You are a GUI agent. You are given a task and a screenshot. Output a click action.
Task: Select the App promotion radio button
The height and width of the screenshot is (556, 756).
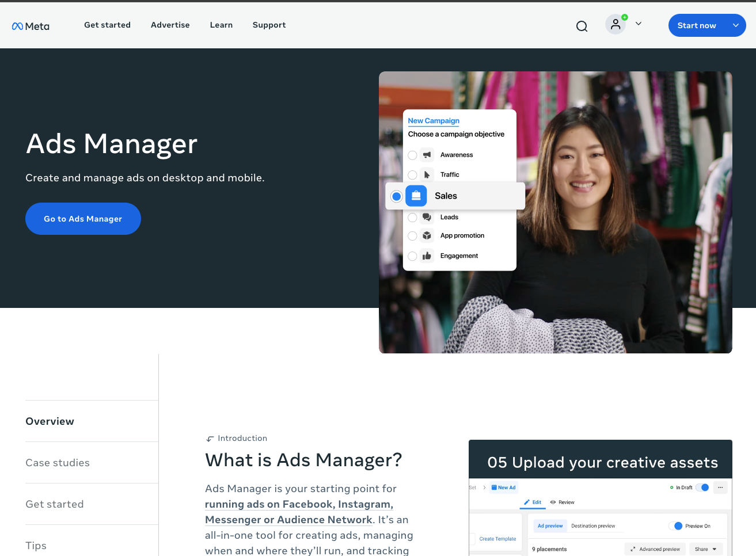coord(412,236)
